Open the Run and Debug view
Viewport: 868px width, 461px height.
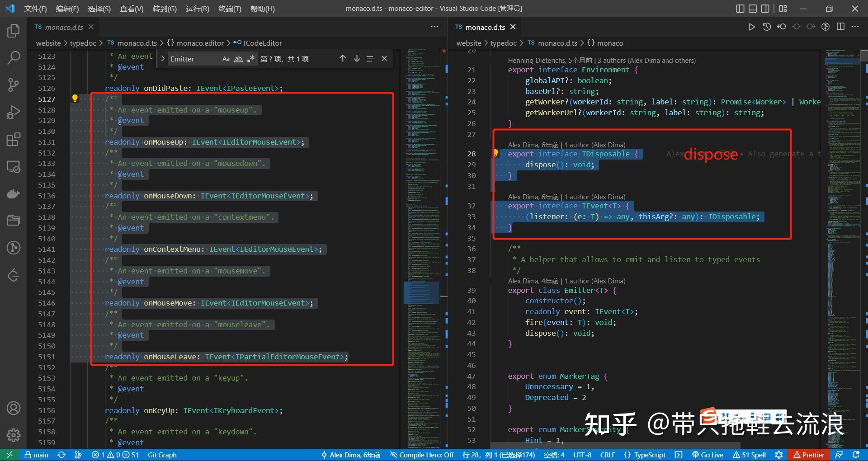pyautogui.click(x=14, y=112)
